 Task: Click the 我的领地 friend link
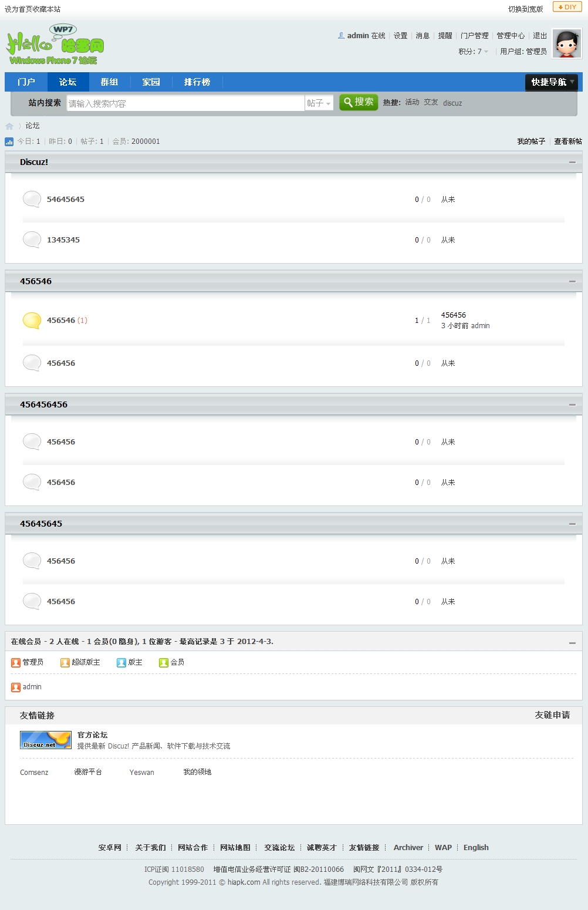click(197, 772)
